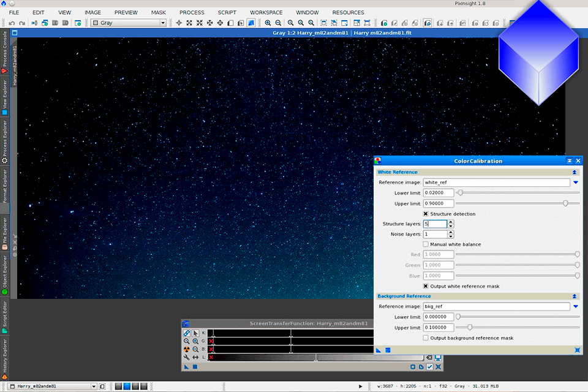Click the Zoom Out magnifier in the main toolbar
The width and height of the screenshot is (588, 392).
pos(278,23)
